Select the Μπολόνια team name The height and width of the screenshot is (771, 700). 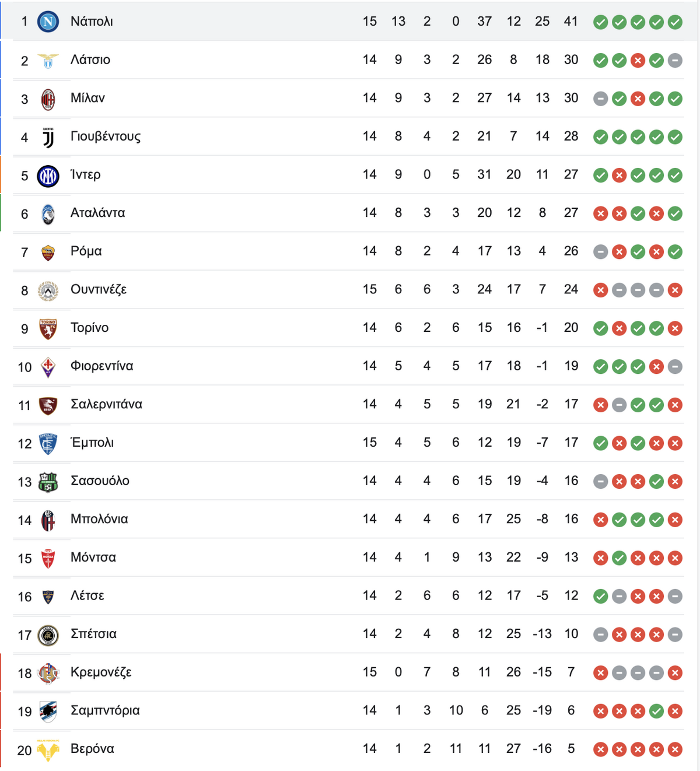[x=99, y=519]
